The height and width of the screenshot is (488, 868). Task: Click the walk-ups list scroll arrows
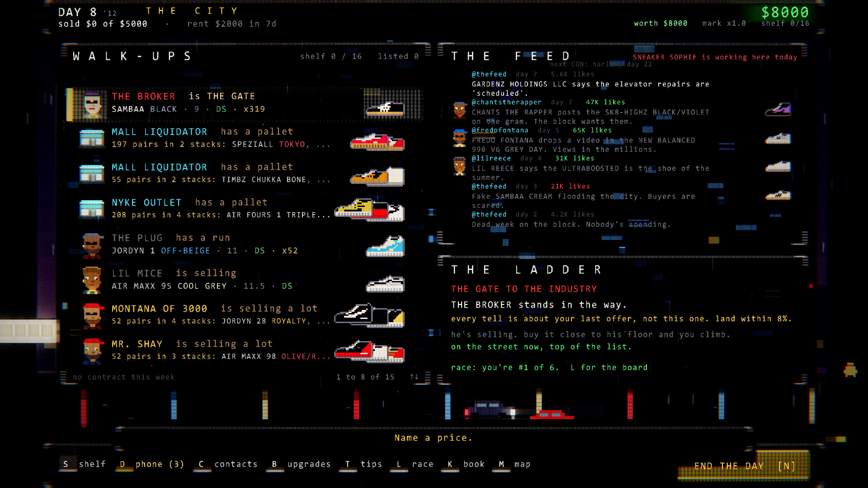414,377
